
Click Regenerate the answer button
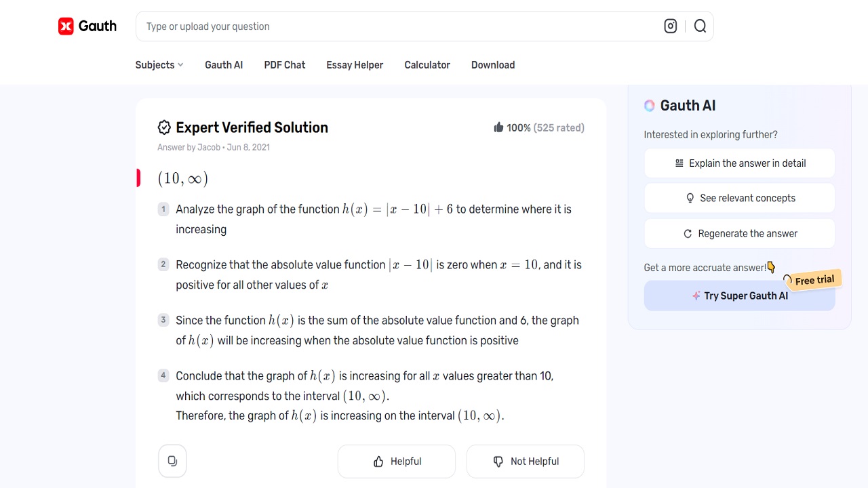tap(740, 234)
